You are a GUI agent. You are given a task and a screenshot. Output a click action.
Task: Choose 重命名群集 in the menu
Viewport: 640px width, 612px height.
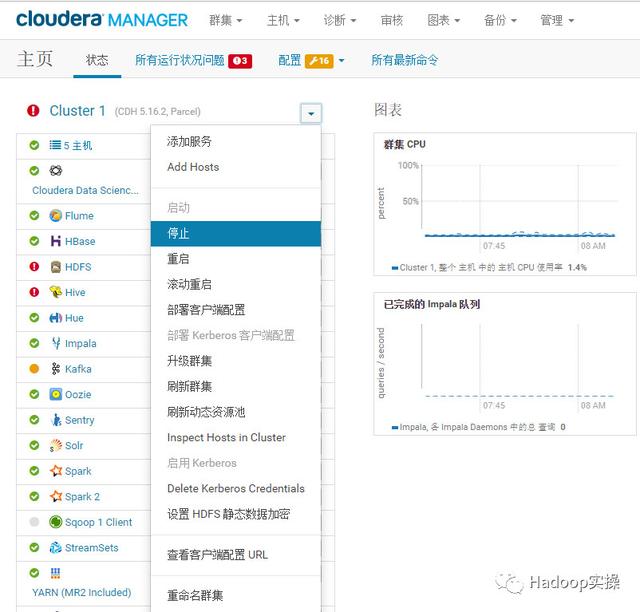click(x=236, y=596)
